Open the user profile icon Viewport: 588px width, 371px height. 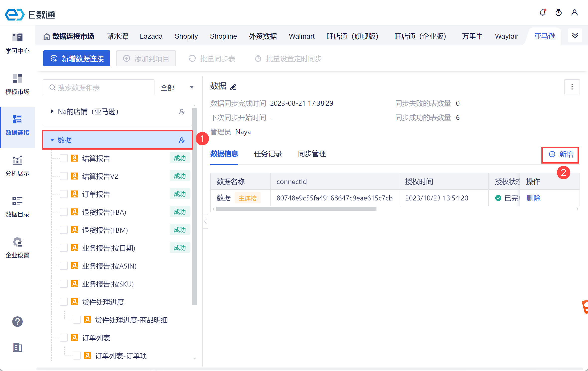[x=575, y=12]
